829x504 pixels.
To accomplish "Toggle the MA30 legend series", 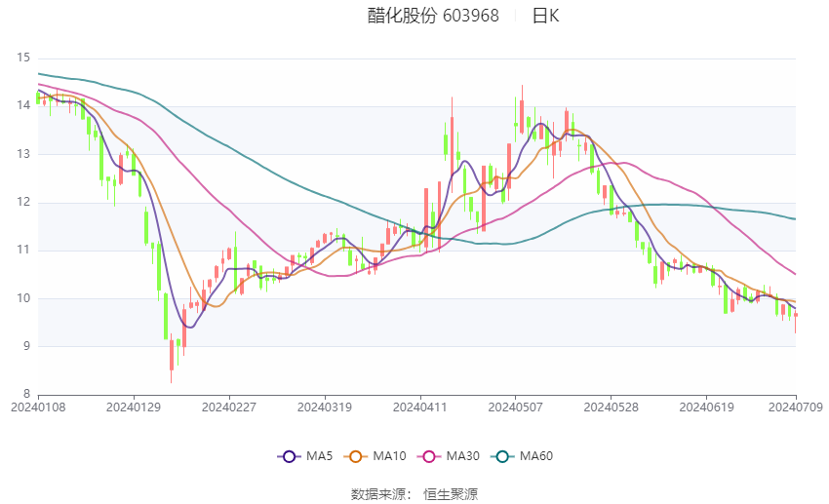I will [x=449, y=456].
